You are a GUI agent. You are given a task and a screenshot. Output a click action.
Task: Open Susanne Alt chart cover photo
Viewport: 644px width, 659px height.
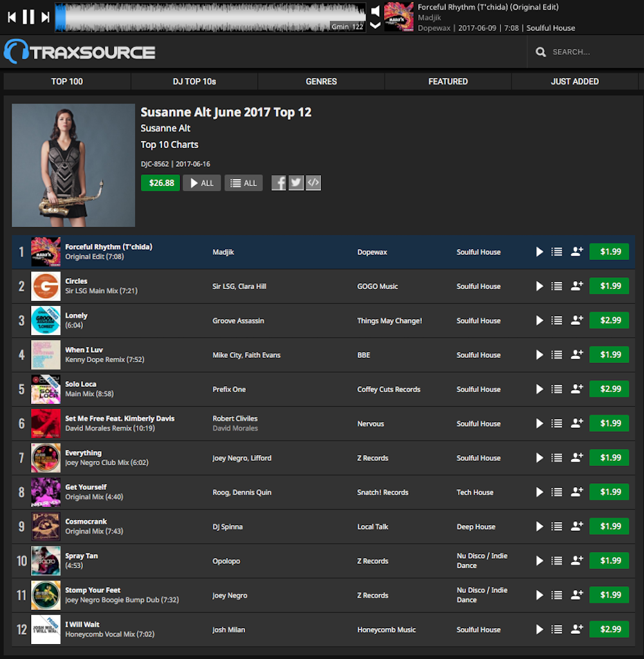point(73,165)
